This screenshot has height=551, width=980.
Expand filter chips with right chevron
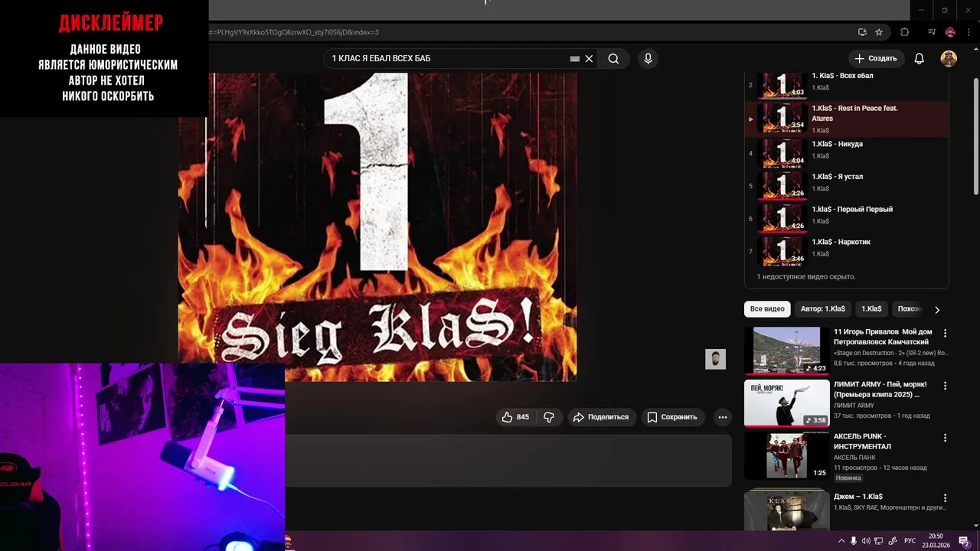pyautogui.click(x=937, y=310)
